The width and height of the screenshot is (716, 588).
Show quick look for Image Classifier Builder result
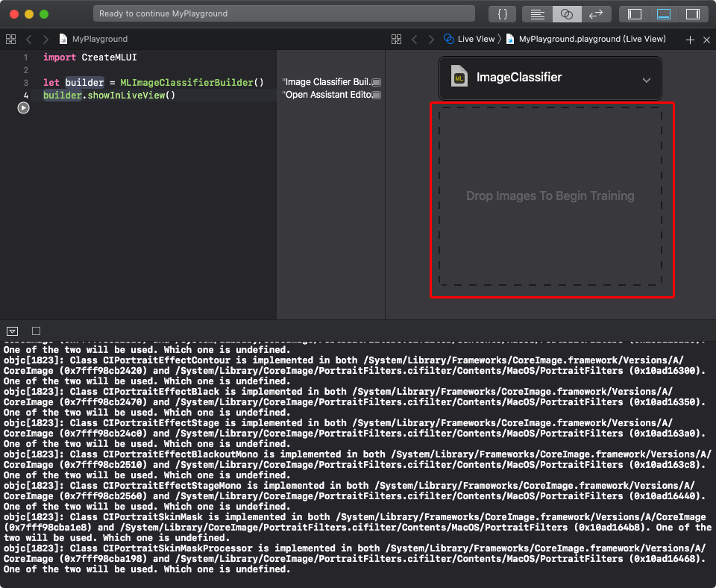pyautogui.click(x=376, y=82)
